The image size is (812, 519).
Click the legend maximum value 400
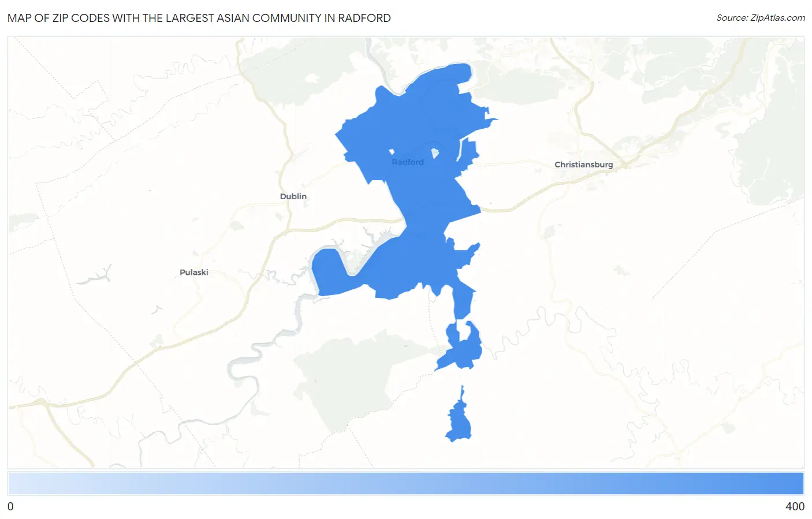[795, 506]
